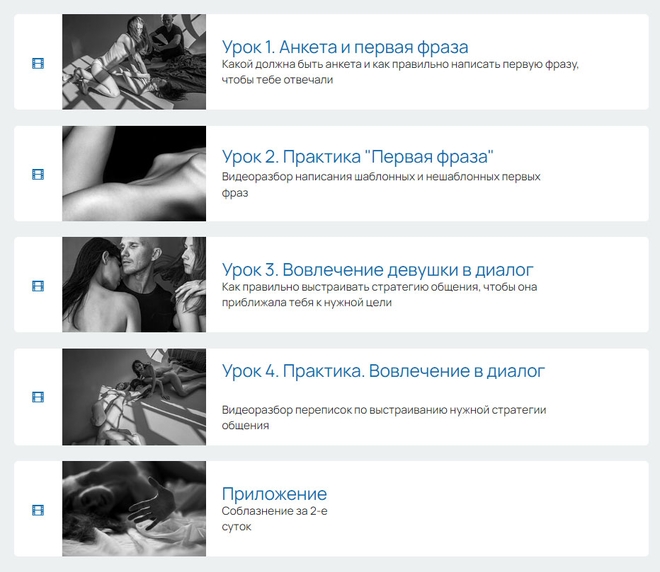Open Урок 4. Практика. Вовлечение в диалог

coord(383,371)
